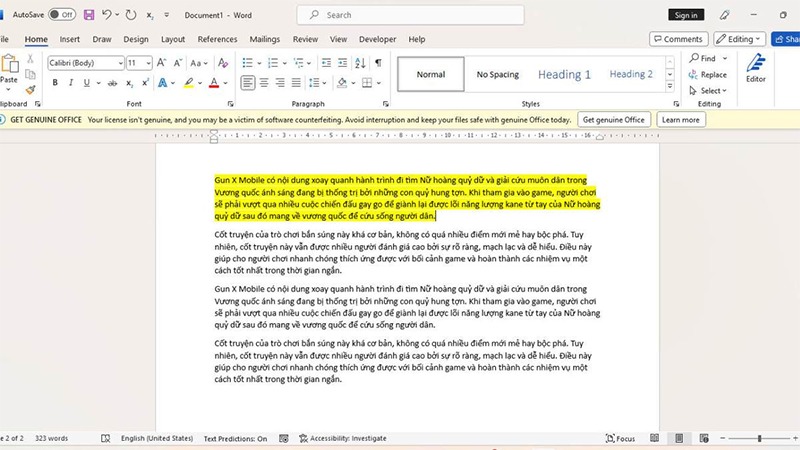Click the Sort A-Z icon
Viewport: 800px width, 450px height.
[x=360, y=63]
